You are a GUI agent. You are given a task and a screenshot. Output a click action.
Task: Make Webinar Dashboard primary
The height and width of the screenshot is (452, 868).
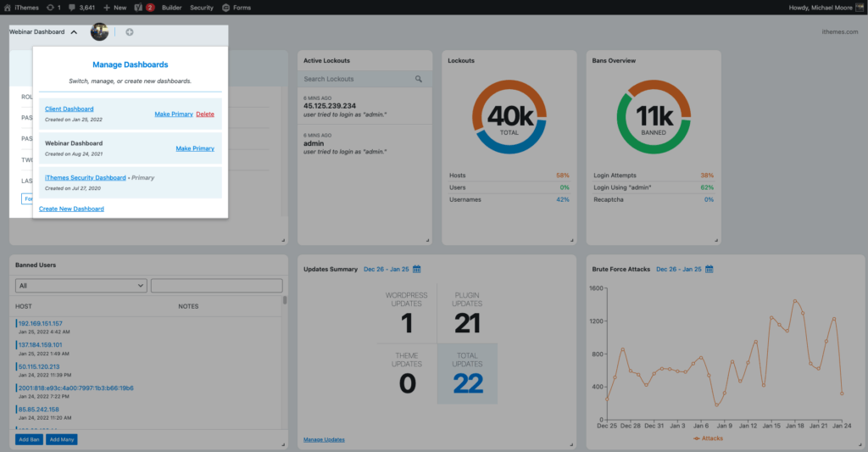(x=195, y=148)
